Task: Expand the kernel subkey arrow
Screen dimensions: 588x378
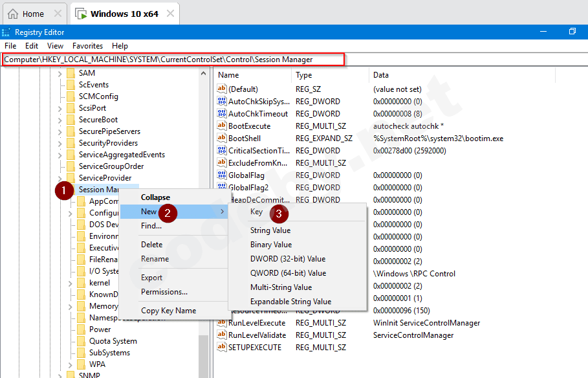Action: [x=71, y=283]
